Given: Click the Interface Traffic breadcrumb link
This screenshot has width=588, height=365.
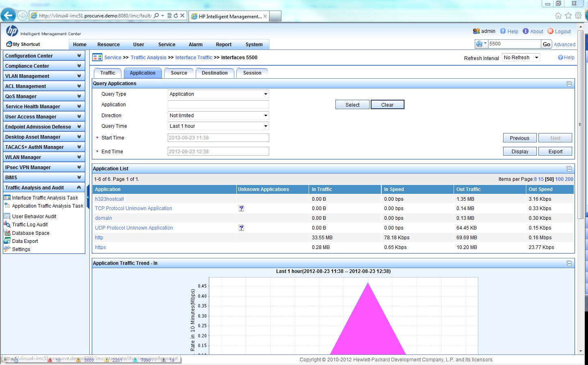Looking at the screenshot, I should pyautogui.click(x=194, y=58).
